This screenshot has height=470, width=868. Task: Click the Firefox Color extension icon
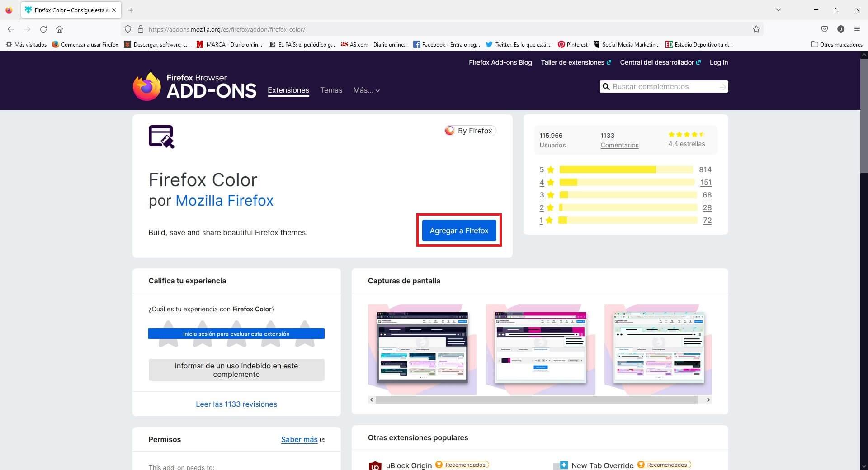point(161,136)
